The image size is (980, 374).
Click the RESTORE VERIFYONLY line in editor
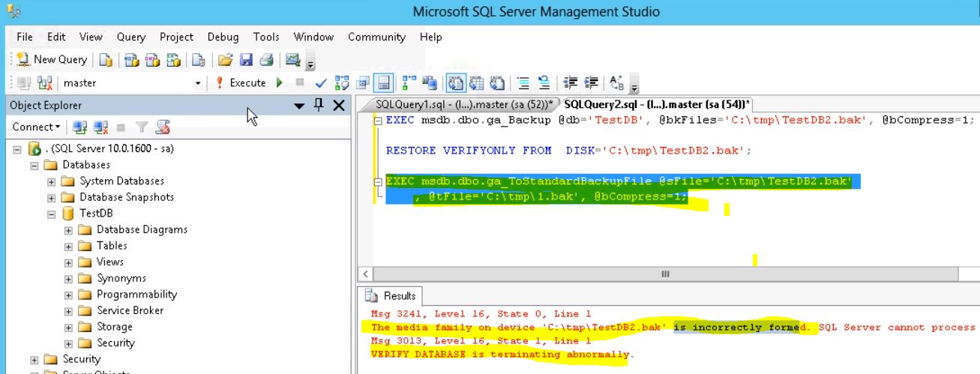point(568,151)
